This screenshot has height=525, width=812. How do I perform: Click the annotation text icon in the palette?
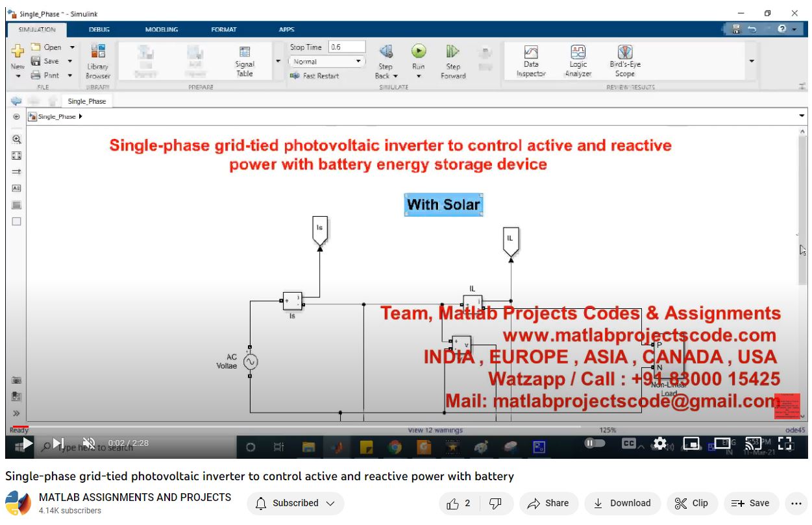[17, 188]
